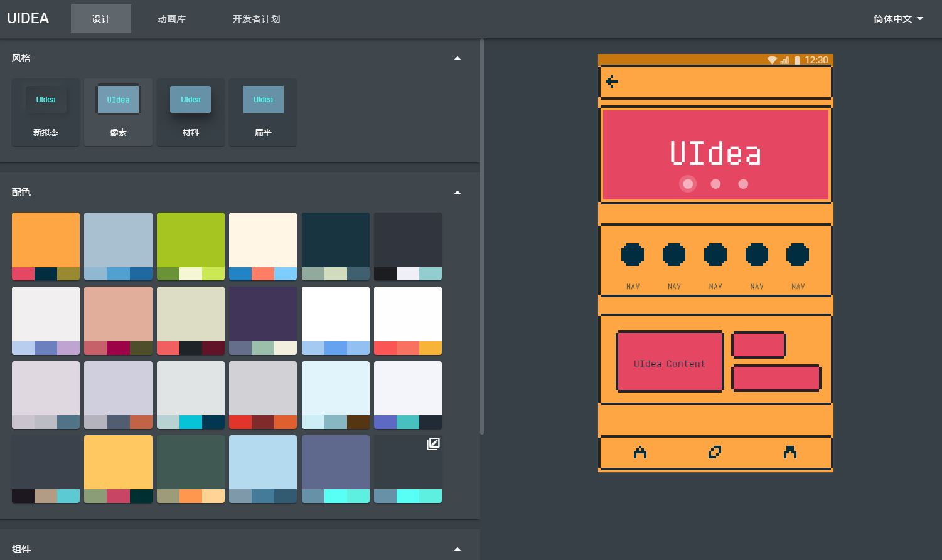The width and height of the screenshot is (942, 560).
Task: Select the yellow palette in last row
Action: 118,469
